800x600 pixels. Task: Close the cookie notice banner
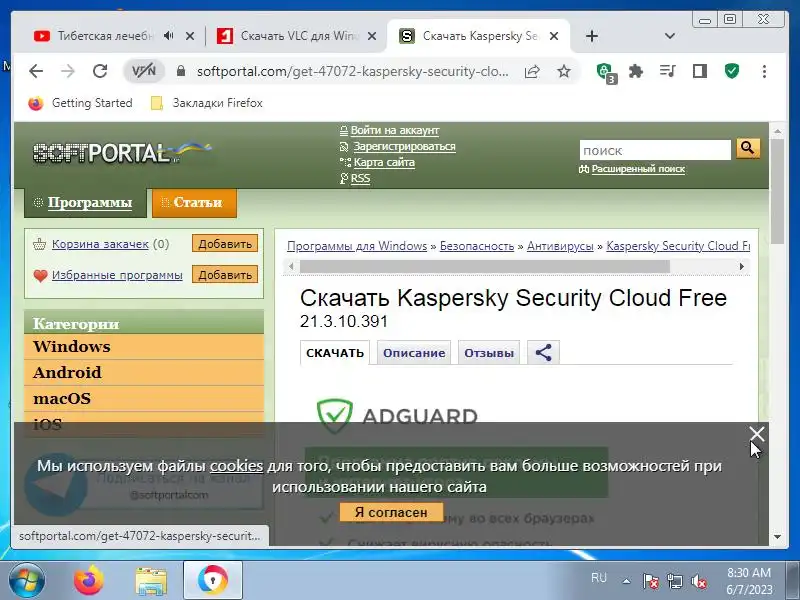pyautogui.click(x=757, y=434)
